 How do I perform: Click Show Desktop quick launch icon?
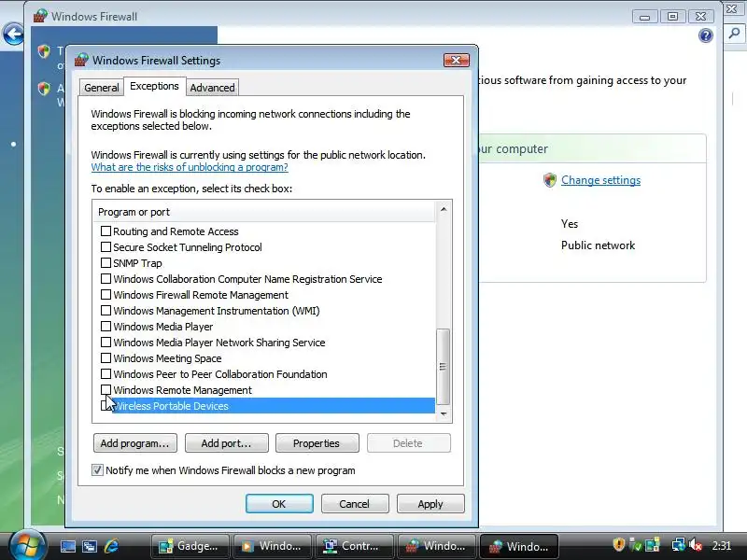click(67, 546)
